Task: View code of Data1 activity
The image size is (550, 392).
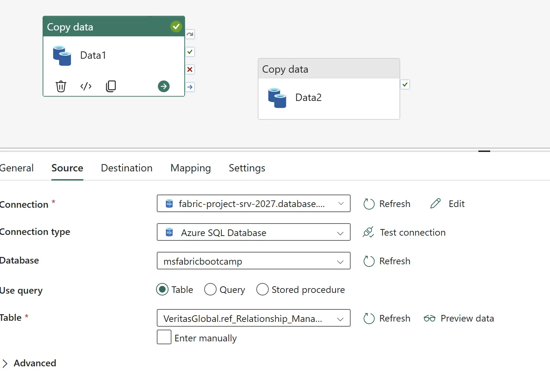Action: pyautogui.click(x=86, y=86)
